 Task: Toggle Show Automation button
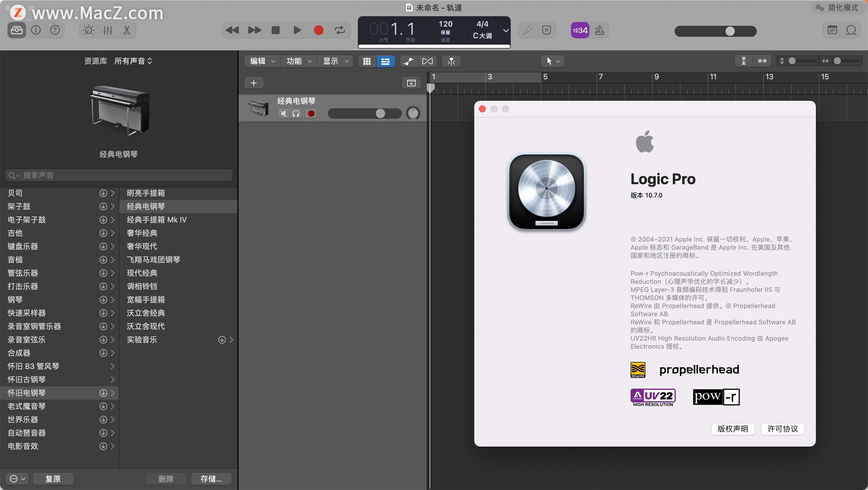[x=409, y=61]
